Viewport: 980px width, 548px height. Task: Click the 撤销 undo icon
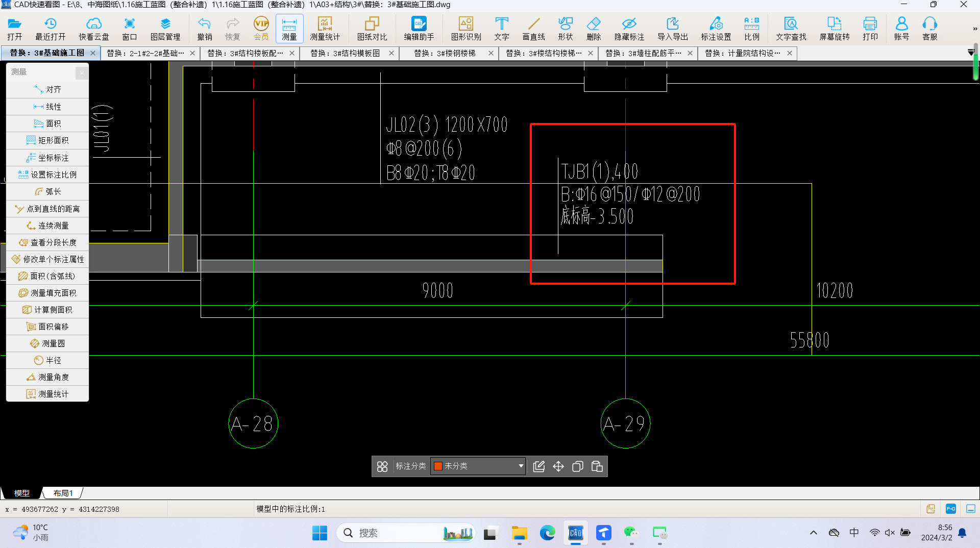tap(205, 29)
